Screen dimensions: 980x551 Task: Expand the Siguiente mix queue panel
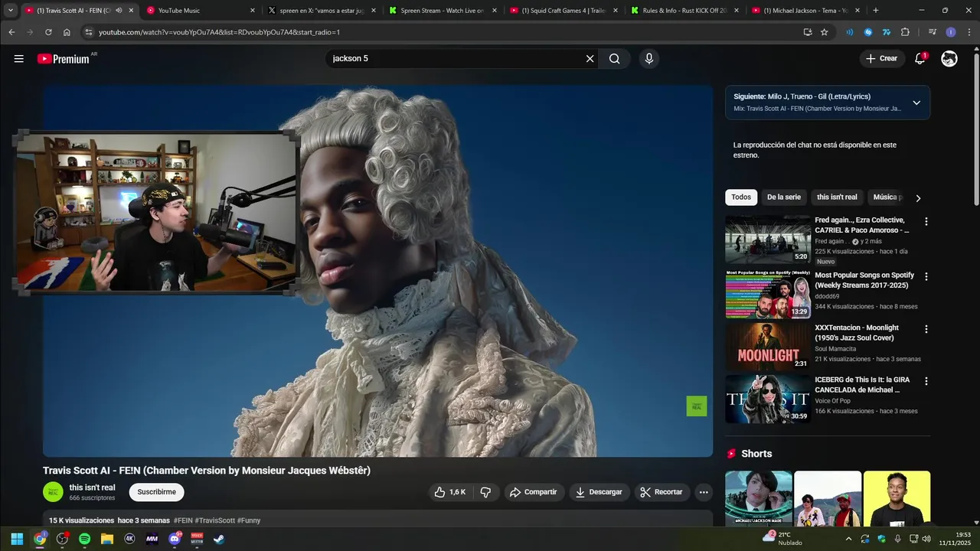pyautogui.click(x=916, y=103)
